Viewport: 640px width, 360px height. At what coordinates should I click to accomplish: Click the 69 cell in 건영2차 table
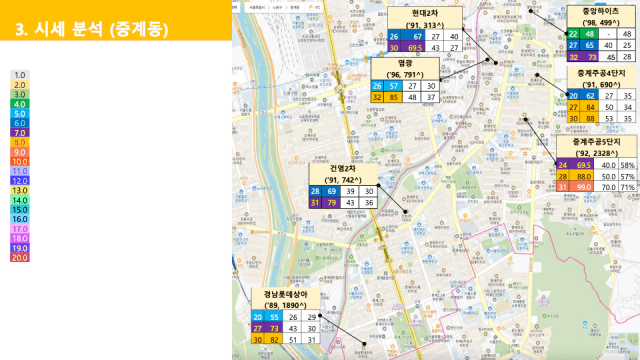(x=331, y=191)
